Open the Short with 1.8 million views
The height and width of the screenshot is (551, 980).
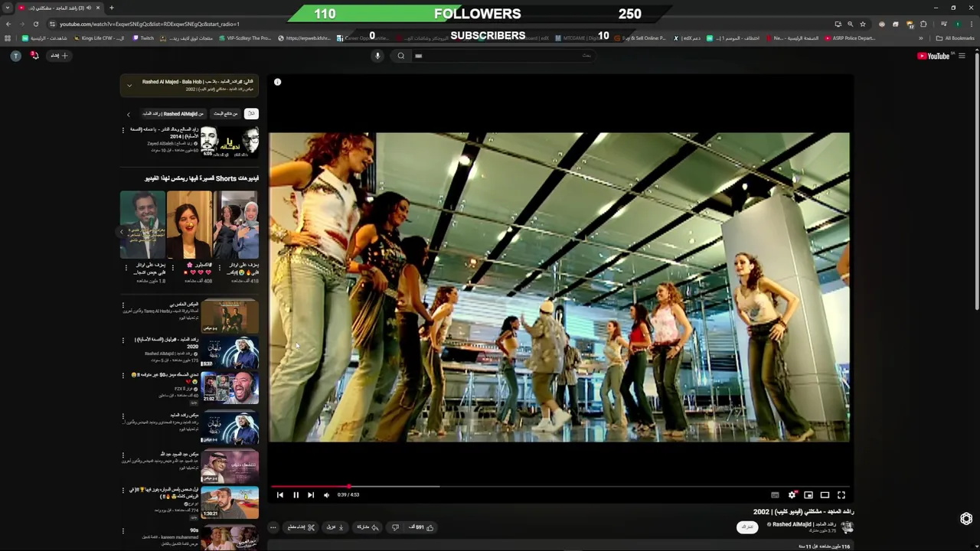(x=142, y=225)
